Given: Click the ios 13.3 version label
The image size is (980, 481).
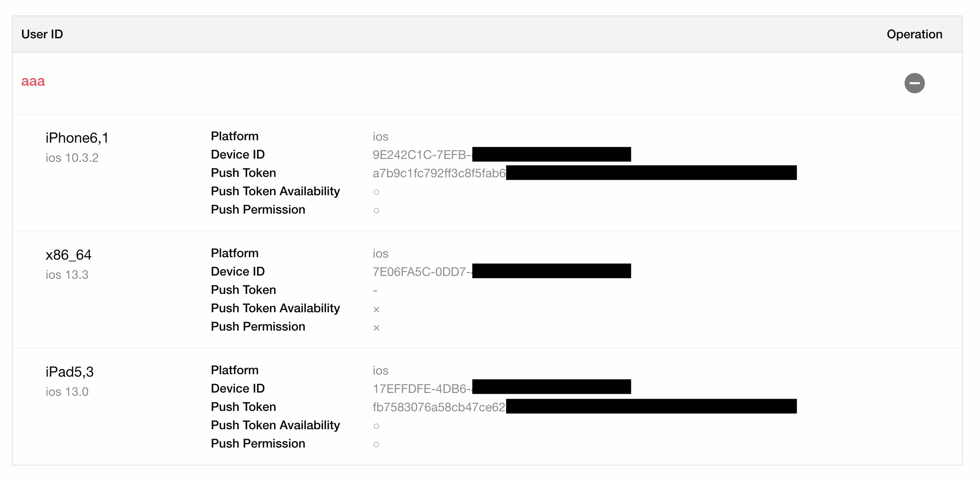Looking at the screenshot, I should 67,275.
